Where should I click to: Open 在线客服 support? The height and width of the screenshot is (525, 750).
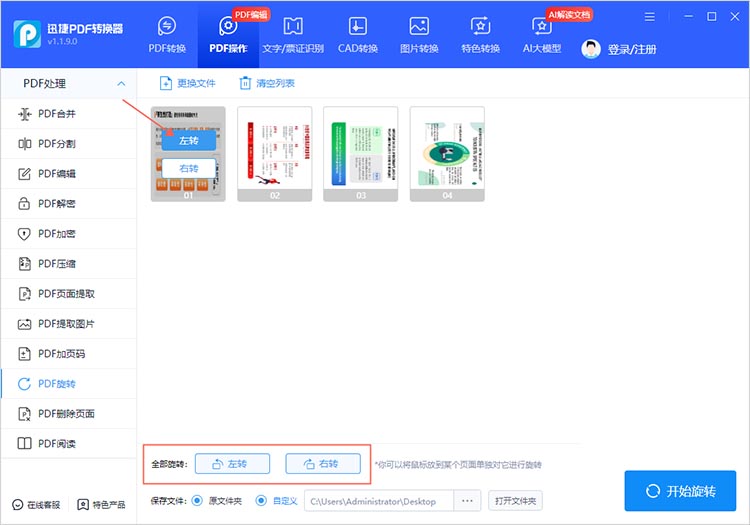(x=36, y=505)
